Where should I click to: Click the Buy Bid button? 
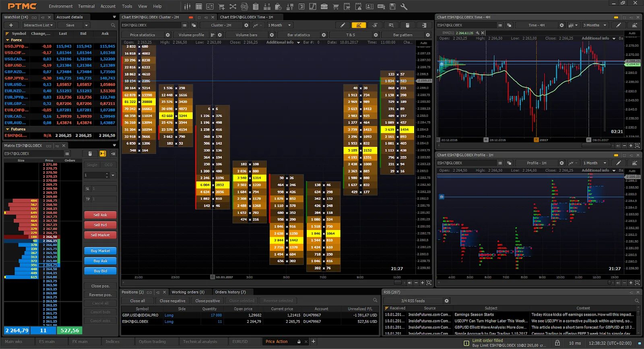tap(100, 271)
